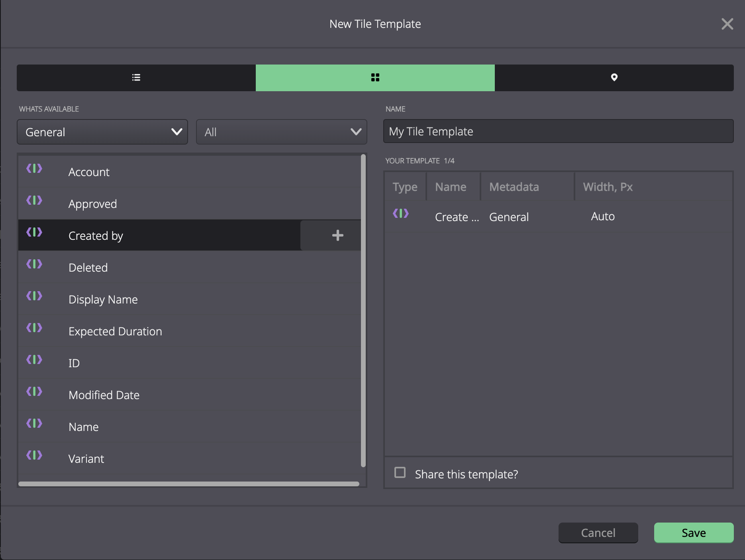The width and height of the screenshot is (745, 560).
Task: Switch to the list view tab
Action: (x=136, y=78)
